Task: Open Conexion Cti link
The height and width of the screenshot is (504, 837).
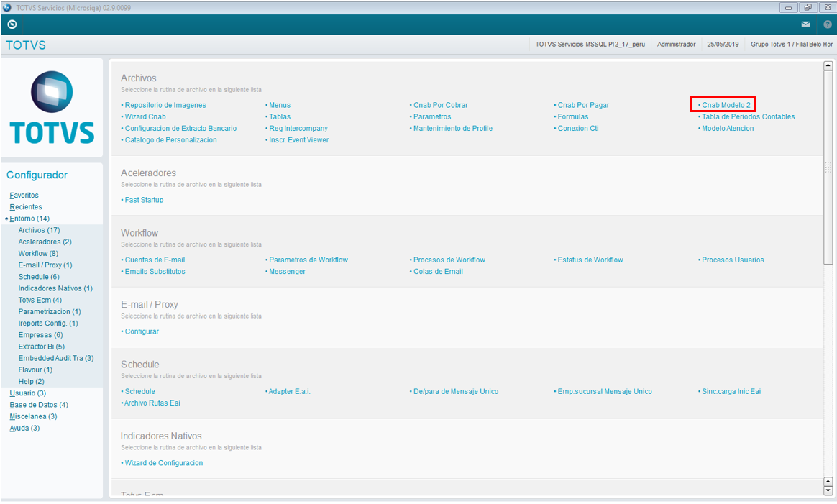Action: pyautogui.click(x=578, y=129)
